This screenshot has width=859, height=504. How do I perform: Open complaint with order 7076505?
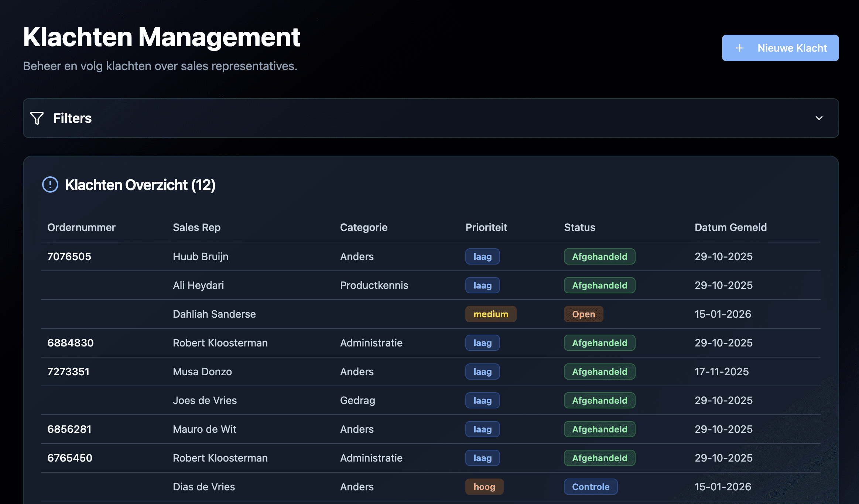pyautogui.click(x=69, y=256)
